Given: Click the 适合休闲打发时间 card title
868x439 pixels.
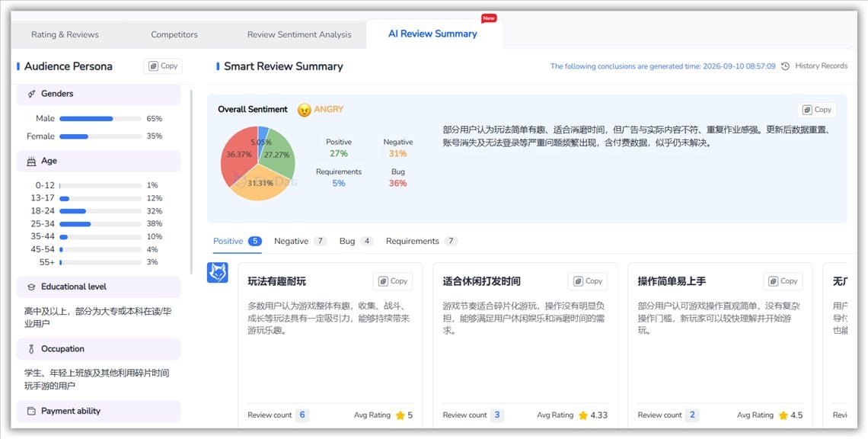Looking at the screenshot, I should (x=482, y=281).
